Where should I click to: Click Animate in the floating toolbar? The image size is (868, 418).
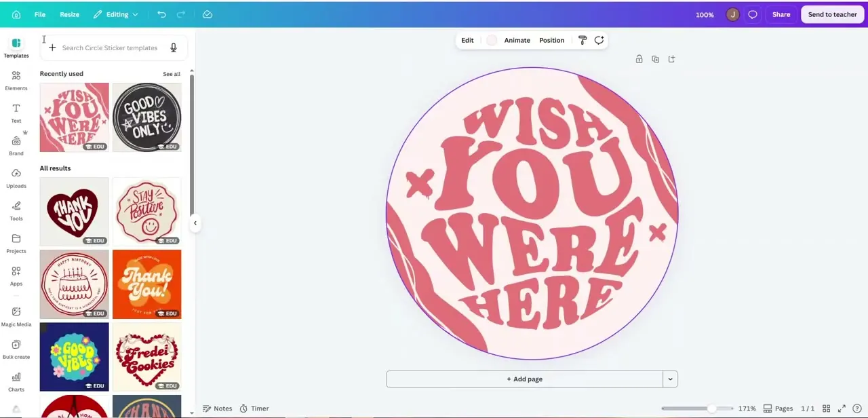(x=517, y=40)
